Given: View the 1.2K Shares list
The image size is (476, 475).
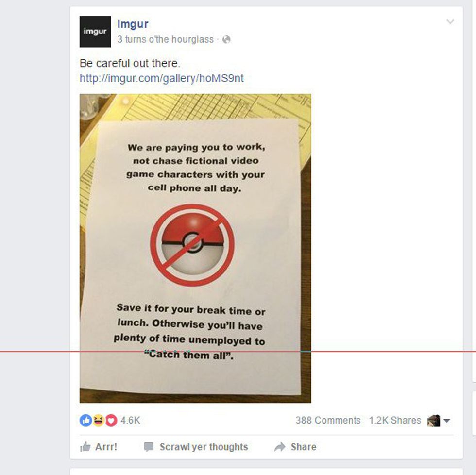Looking at the screenshot, I should [395, 421].
